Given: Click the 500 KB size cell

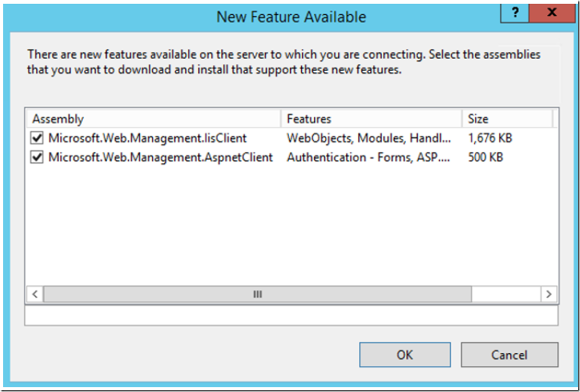Looking at the screenshot, I should point(485,158).
